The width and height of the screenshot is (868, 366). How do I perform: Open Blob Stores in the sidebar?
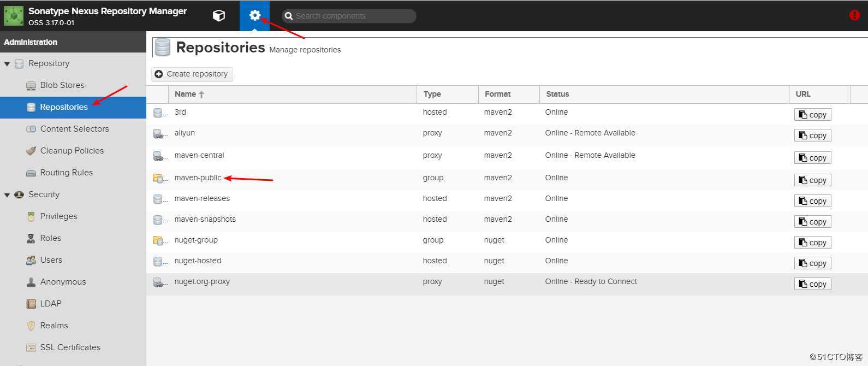click(62, 85)
